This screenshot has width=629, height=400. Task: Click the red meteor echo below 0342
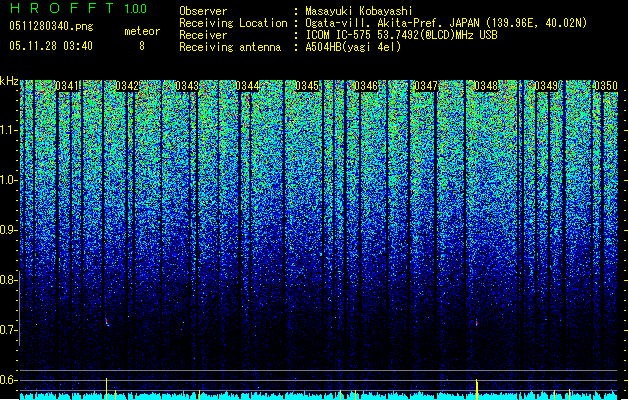pyautogui.click(x=107, y=322)
